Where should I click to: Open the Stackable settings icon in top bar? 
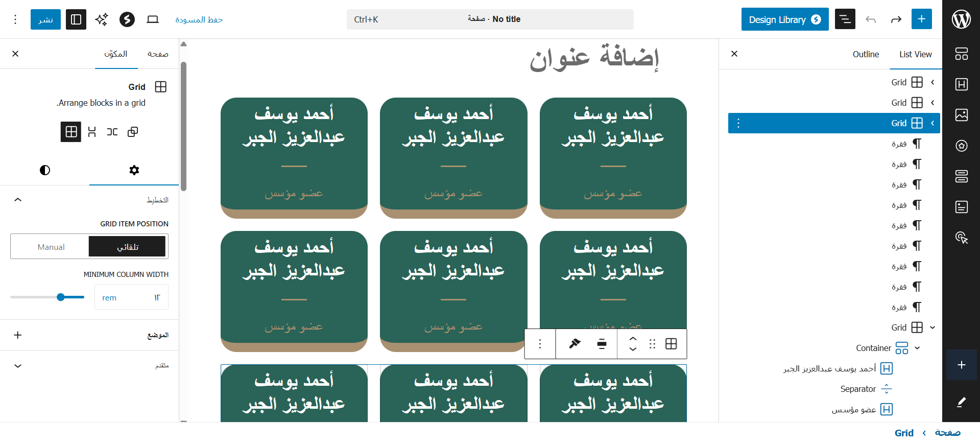127,19
